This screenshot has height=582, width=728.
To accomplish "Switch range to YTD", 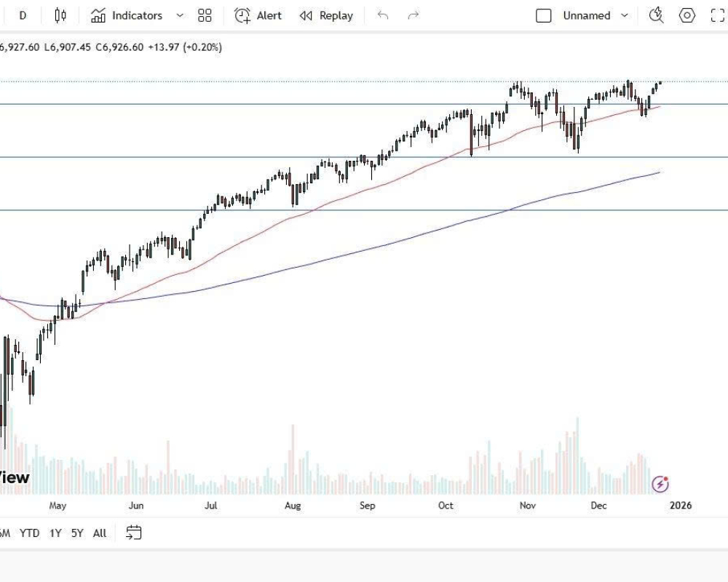I will (30, 533).
